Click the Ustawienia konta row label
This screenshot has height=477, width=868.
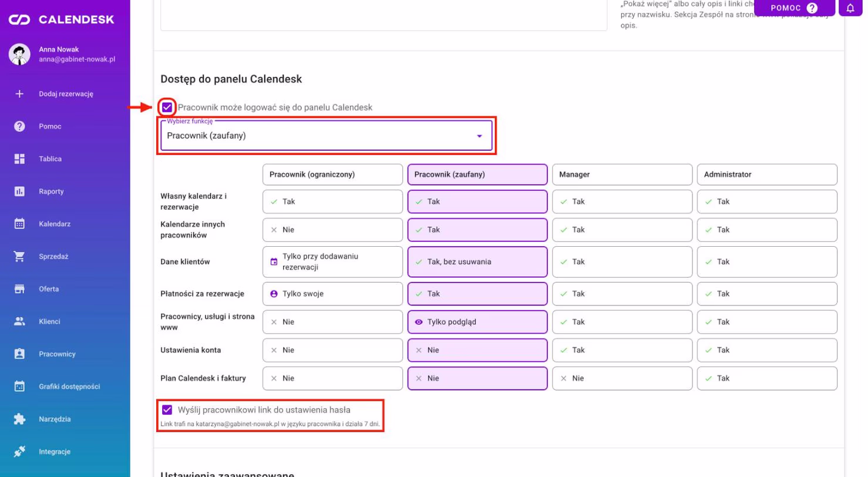191,350
